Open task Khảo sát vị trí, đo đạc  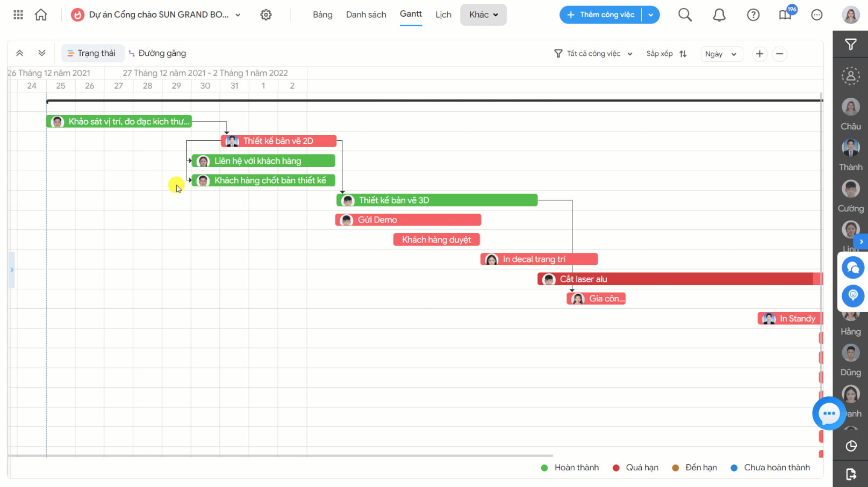point(119,121)
